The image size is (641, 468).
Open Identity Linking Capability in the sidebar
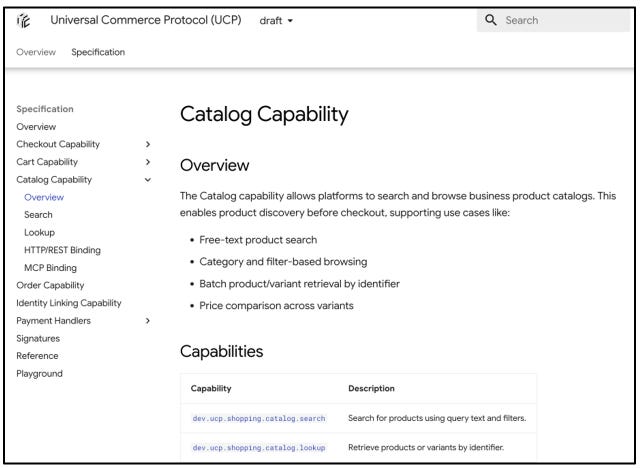click(x=69, y=303)
